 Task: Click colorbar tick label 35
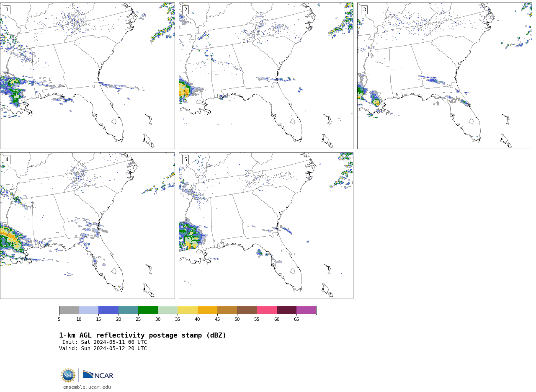coord(178,320)
